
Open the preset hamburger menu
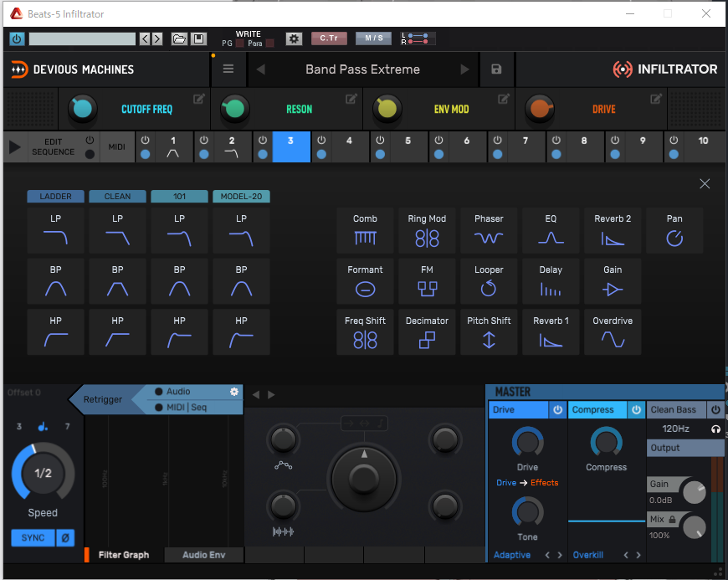coord(228,69)
